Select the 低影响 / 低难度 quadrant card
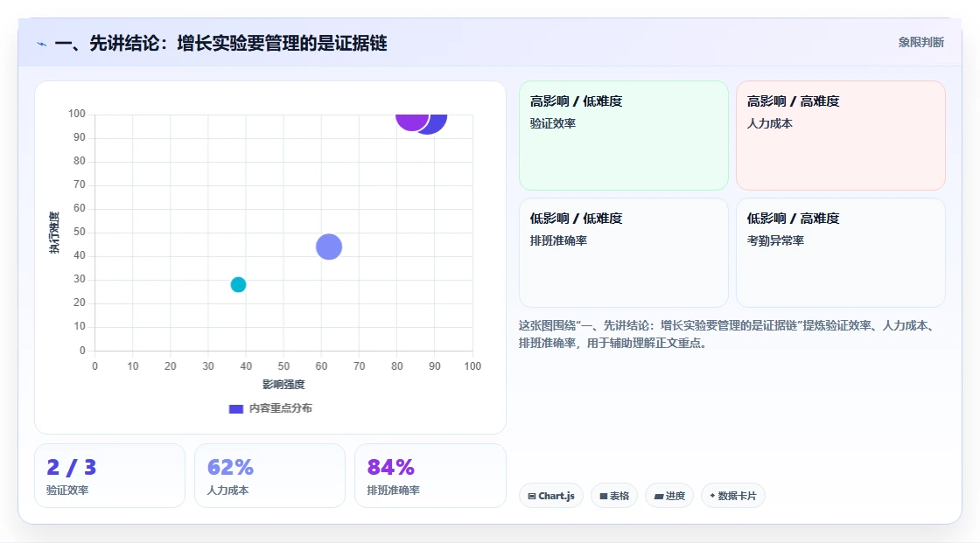Screen dimensions: 980x543 [624, 253]
